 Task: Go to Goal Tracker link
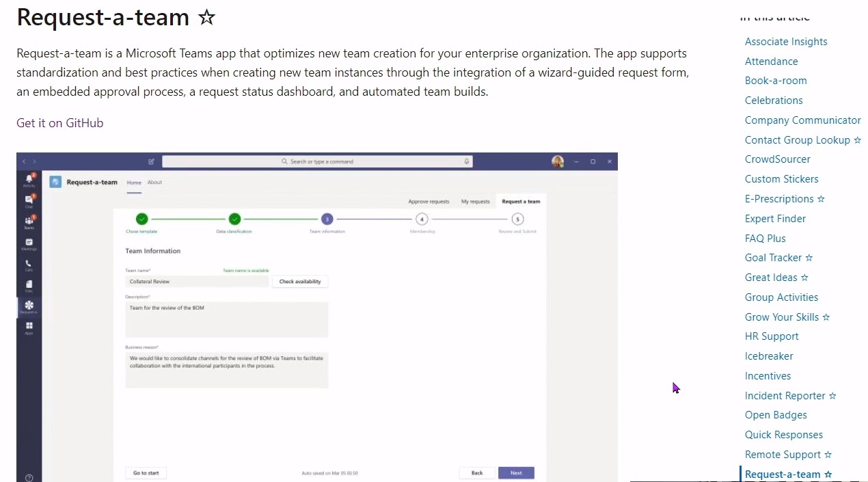point(779,258)
